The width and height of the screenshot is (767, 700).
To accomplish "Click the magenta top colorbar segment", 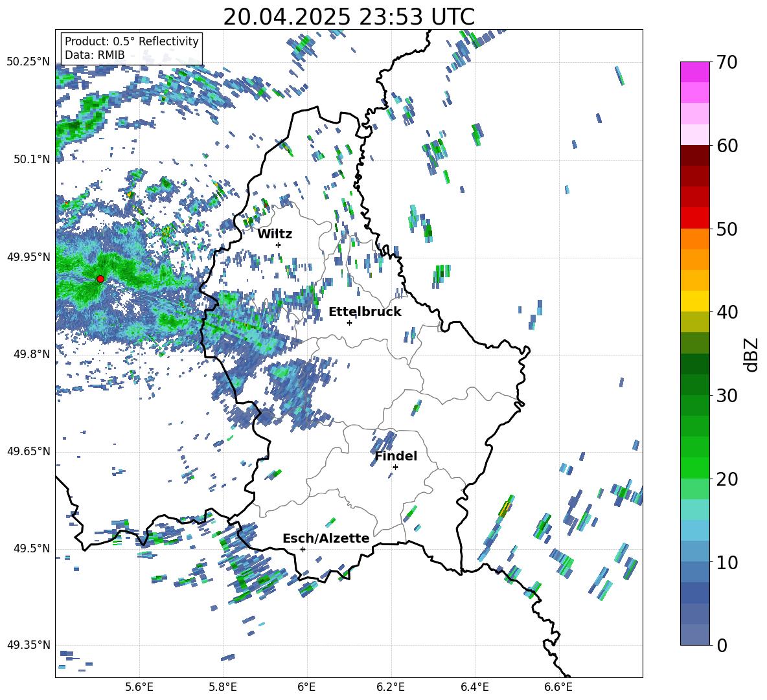I will (695, 72).
